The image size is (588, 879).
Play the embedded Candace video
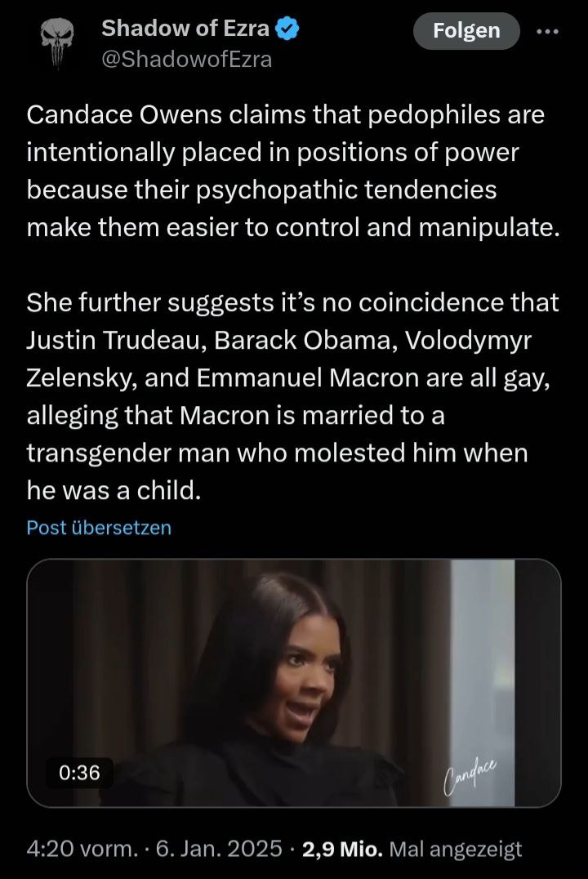(x=294, y=683)
